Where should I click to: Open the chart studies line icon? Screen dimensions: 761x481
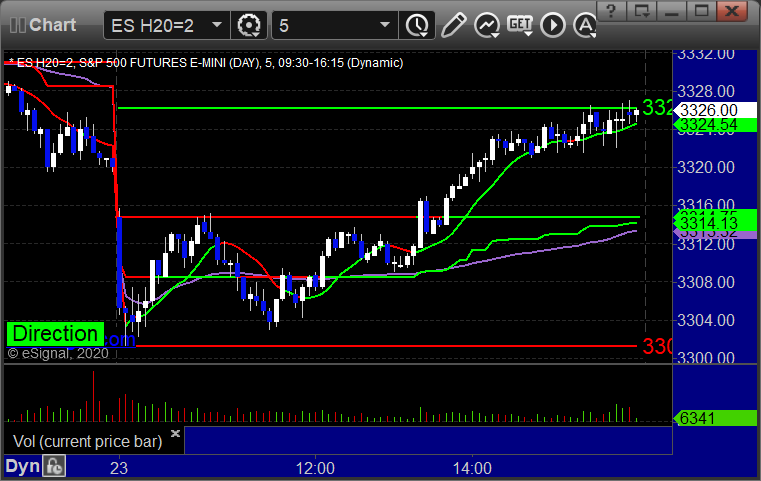coord(487,25)
